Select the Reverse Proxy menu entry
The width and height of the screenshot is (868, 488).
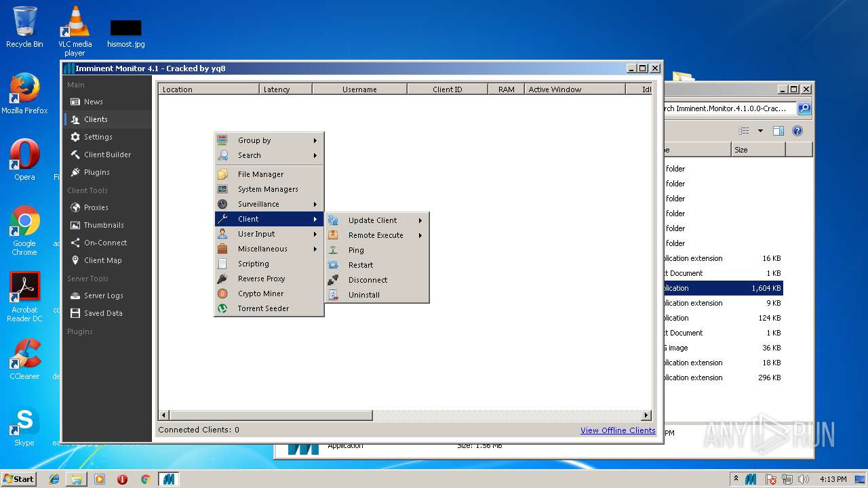269,279
